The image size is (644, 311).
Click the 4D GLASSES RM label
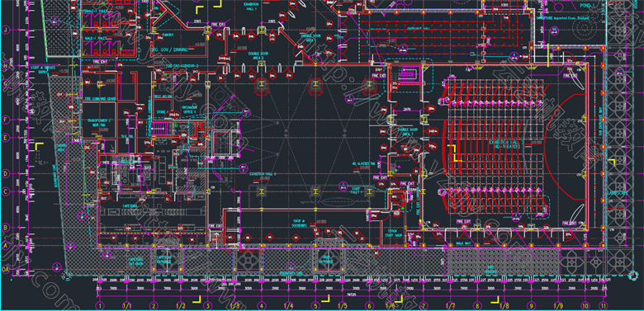click(363, 163)
